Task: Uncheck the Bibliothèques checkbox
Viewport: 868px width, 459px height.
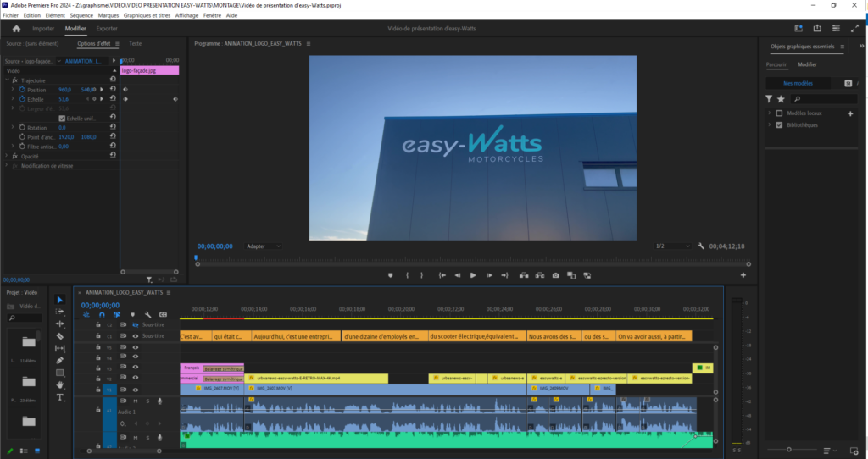Action: click(780, 125)
